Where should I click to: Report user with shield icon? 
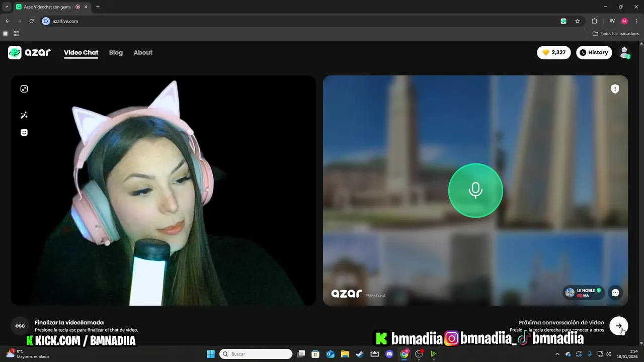click(615, 89)
